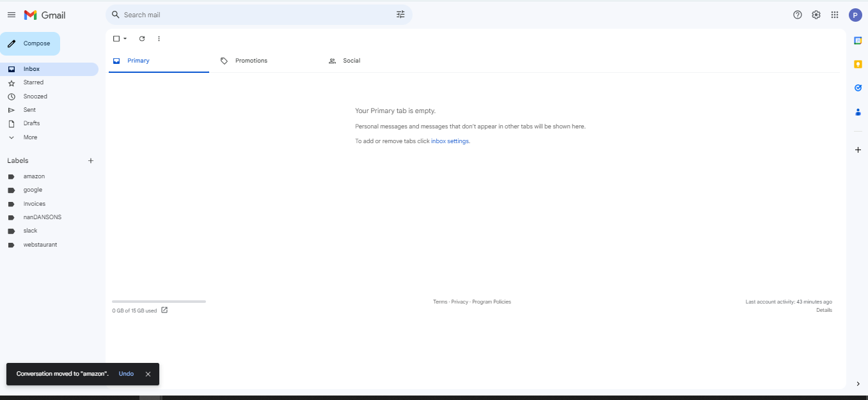Undo the conversation move
Screen dimensions: 868x400
(x=126, y=374)
